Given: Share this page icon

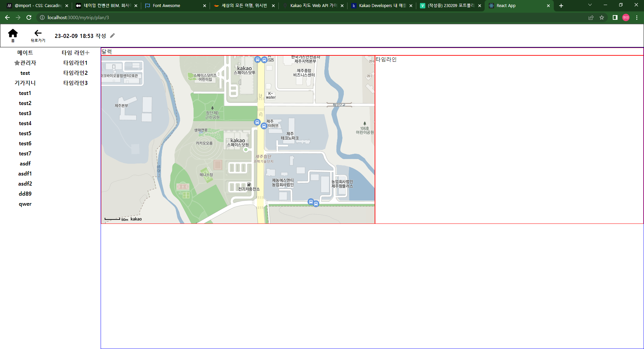Looking at the screenshot, I should [591, 17].
